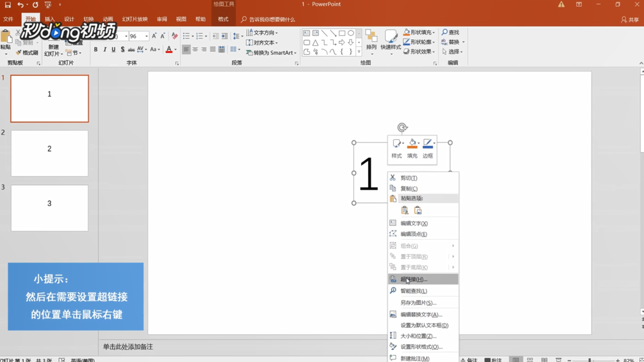Choose Hyperlink from context menu
This screenshot has height=362, width=644.
coord(423,279)
